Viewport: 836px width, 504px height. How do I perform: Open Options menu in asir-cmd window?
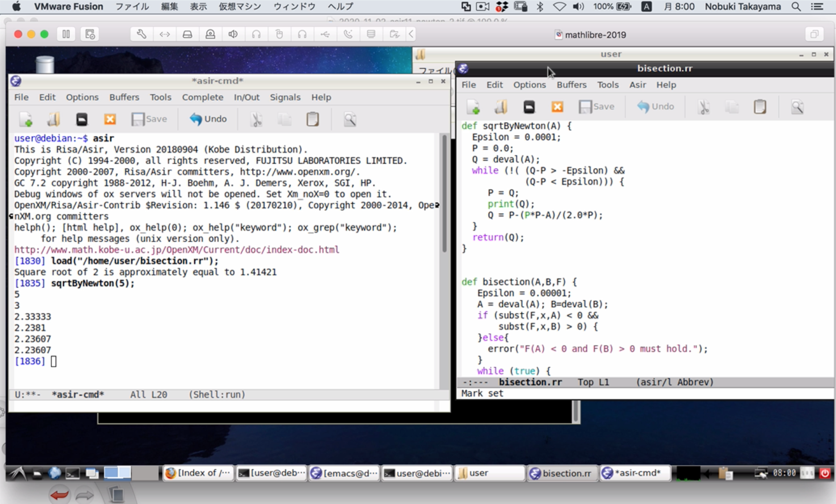[x=82, y=97]
